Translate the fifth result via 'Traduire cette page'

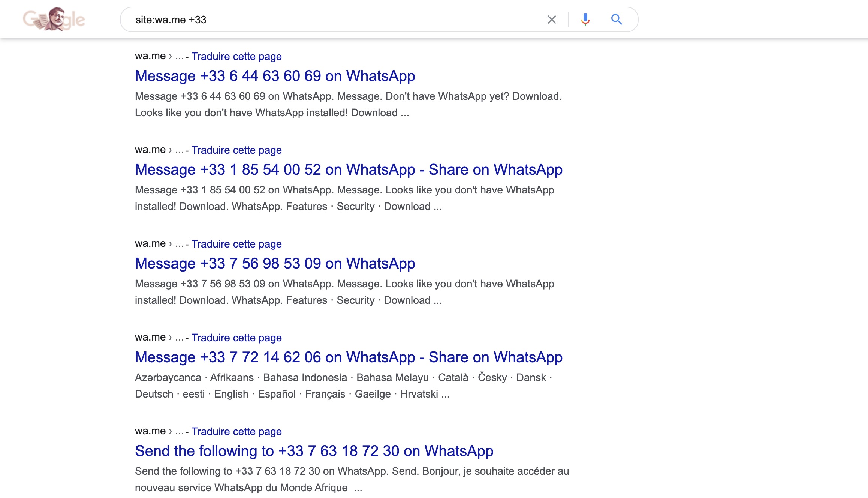(x=236, y=431)
